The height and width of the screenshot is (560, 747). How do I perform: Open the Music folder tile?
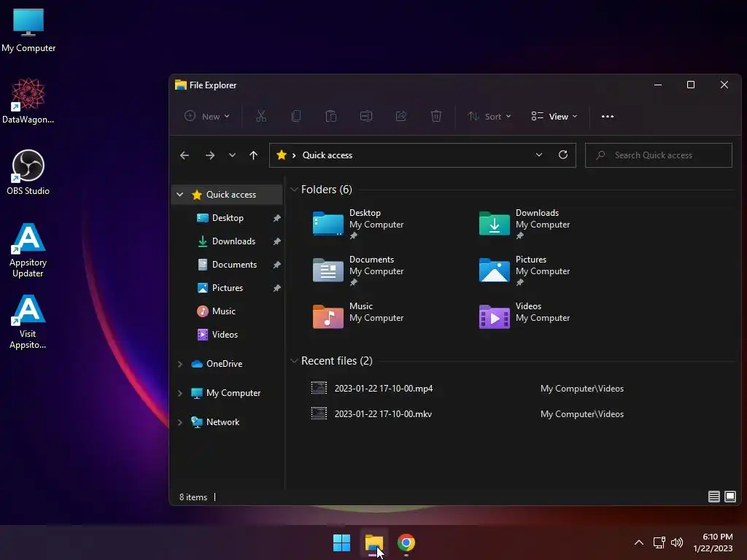358,315
